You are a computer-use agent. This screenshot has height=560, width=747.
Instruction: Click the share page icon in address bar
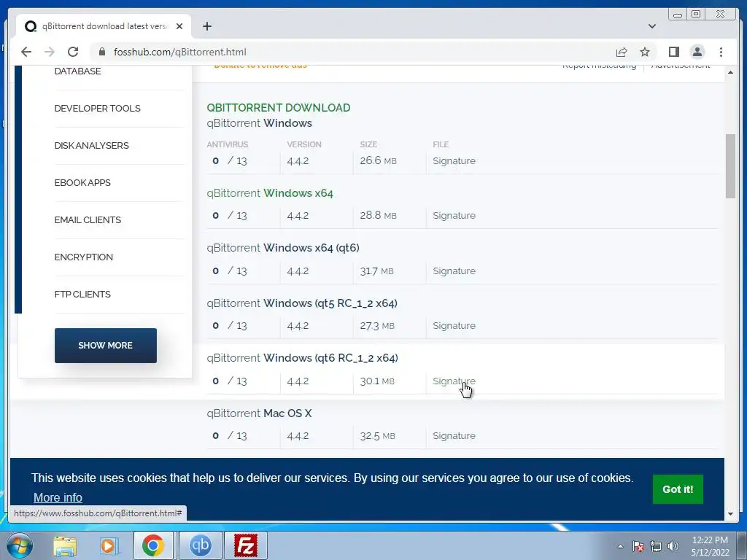coord(622,52)
